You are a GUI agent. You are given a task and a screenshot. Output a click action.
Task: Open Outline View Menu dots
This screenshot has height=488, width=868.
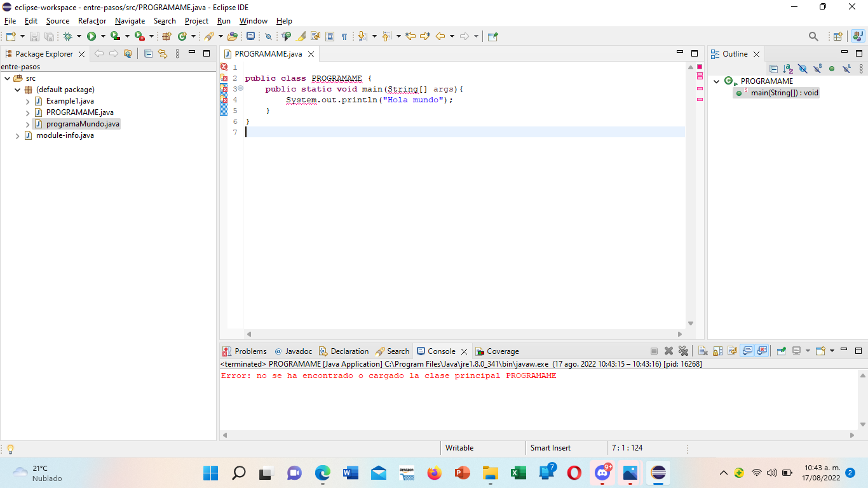(x=861, y=69)
